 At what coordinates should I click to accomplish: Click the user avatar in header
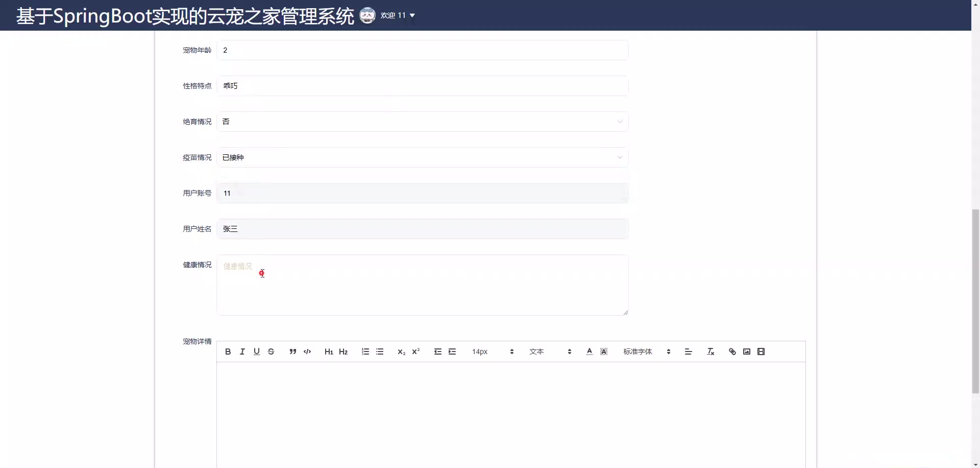(367, 15)
